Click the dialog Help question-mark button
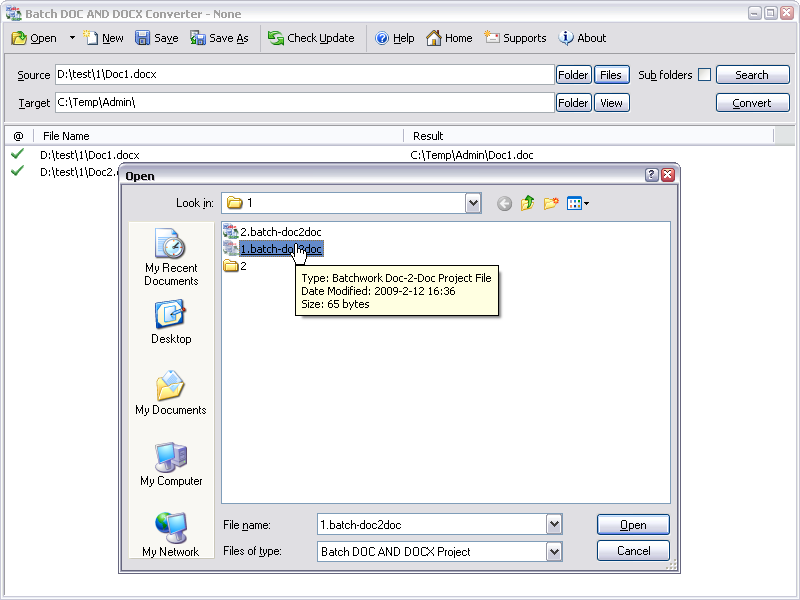This screenshot has height=600, width=800. (x=652, y=176)
